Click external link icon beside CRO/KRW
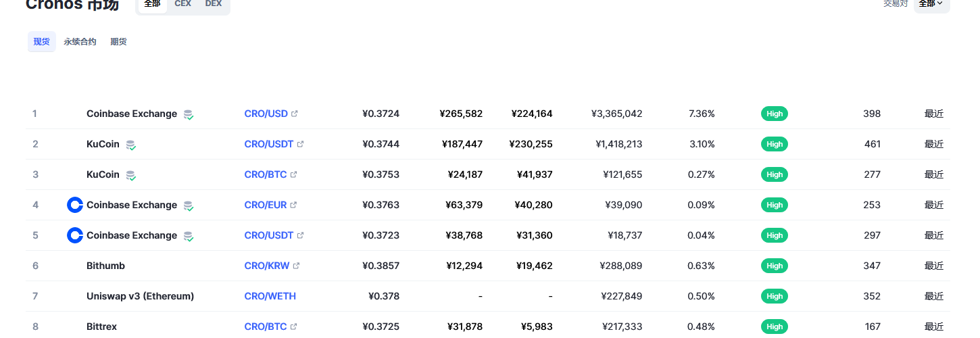Viewport: 980px width, 338px height. coord(296,266)
